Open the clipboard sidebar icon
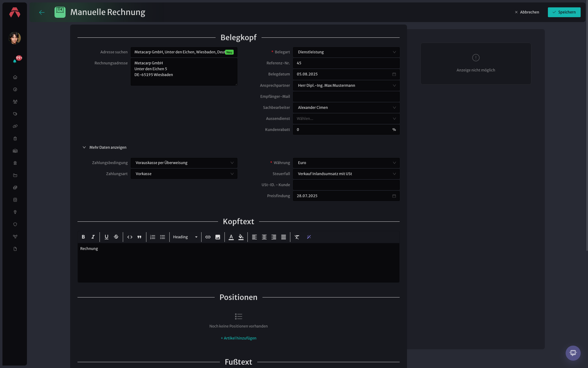588x368 pixels. point(15,139)
